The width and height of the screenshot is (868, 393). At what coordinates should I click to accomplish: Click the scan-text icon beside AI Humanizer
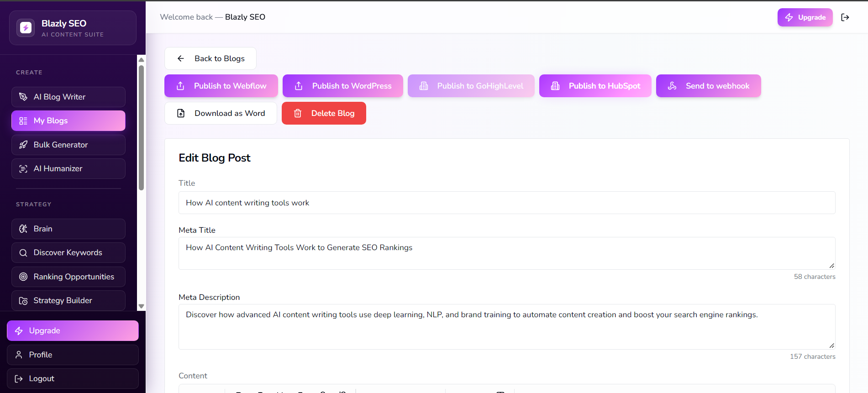(x=23, y=169)
